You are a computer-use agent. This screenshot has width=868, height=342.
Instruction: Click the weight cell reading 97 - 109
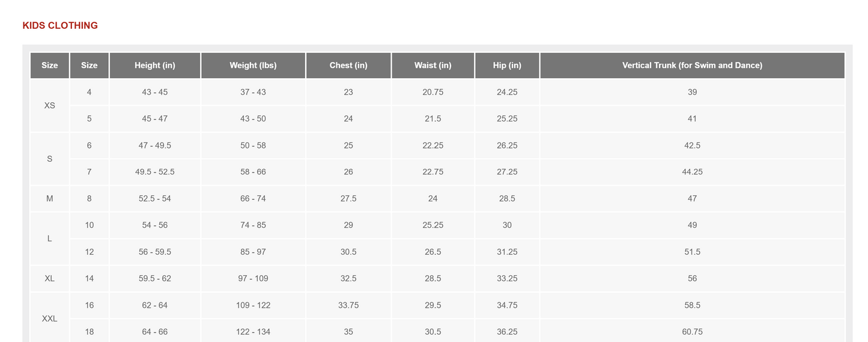(x=253, y=278)
